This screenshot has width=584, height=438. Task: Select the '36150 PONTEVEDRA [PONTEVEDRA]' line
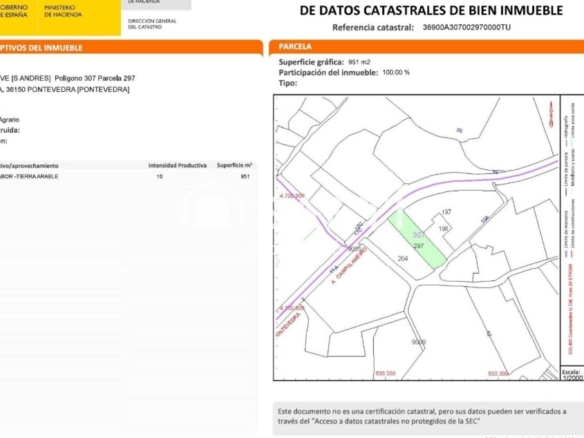[67, 89]
